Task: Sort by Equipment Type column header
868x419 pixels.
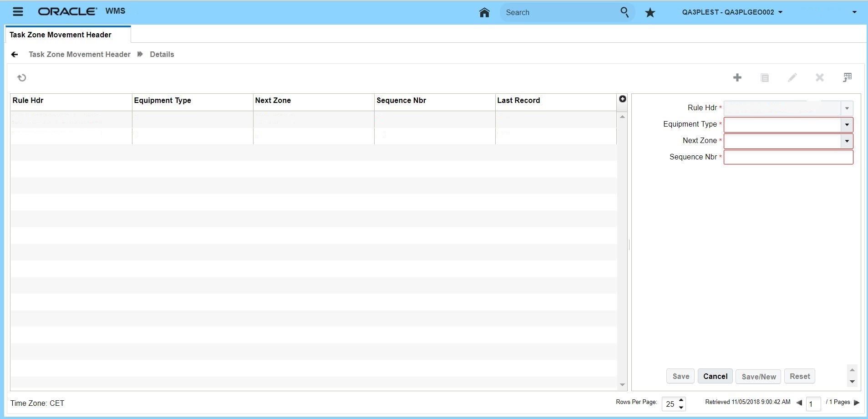Action: 193,102
